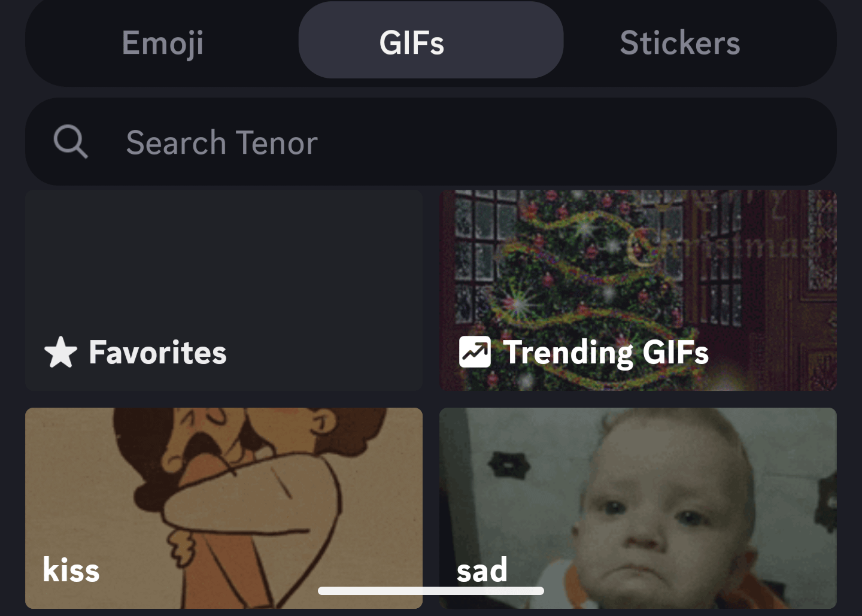Screen dimensions: 862x616
Task: Open the sad GIF category
Action: (638, 508)
